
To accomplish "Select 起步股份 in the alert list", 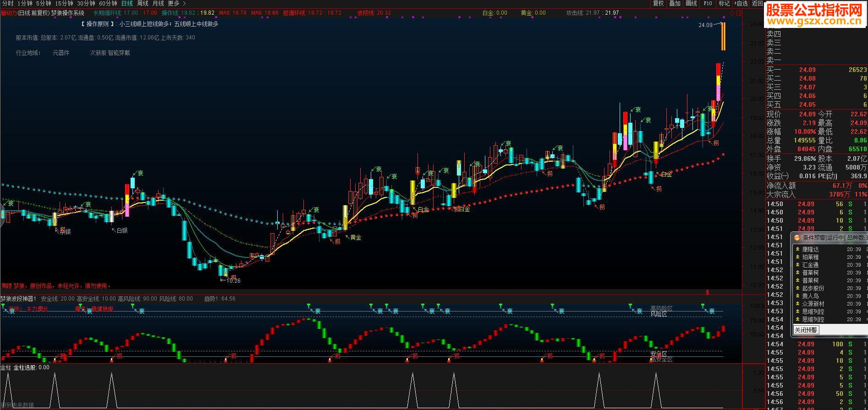I will coord(813,289).
